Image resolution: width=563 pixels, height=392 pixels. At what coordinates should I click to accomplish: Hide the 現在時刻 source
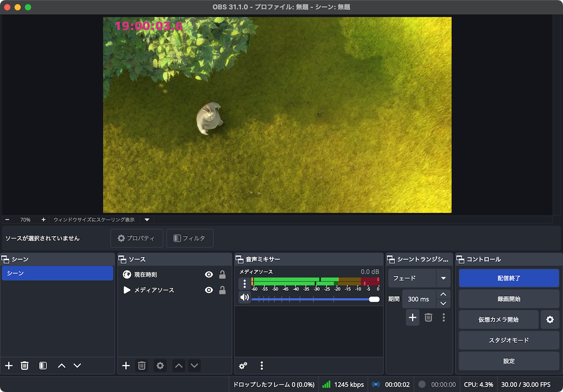[x=208, y=274]
